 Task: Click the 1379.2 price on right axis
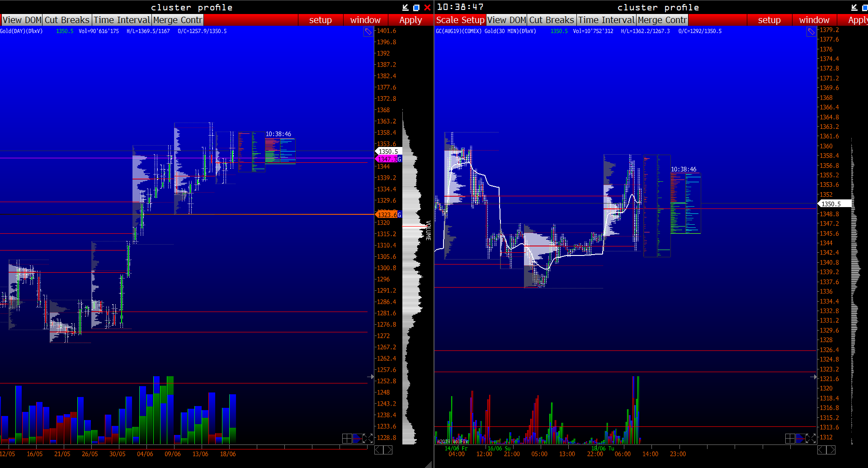[829, 30]
